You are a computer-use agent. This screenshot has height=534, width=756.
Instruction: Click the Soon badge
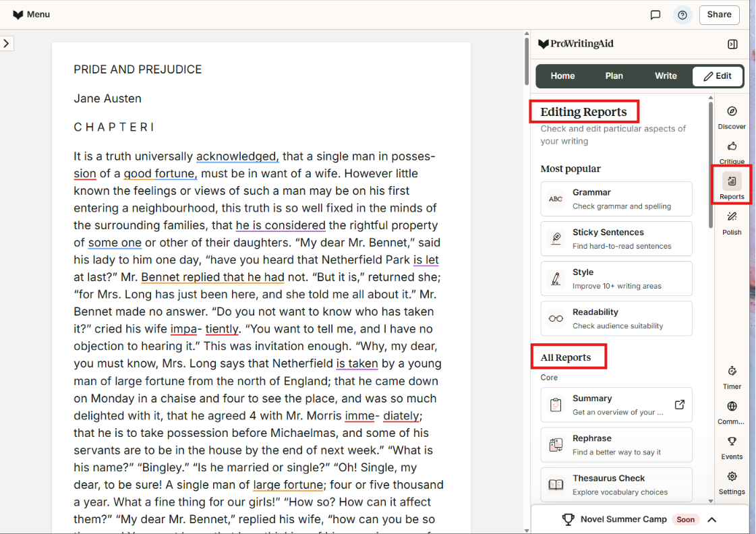685,520
